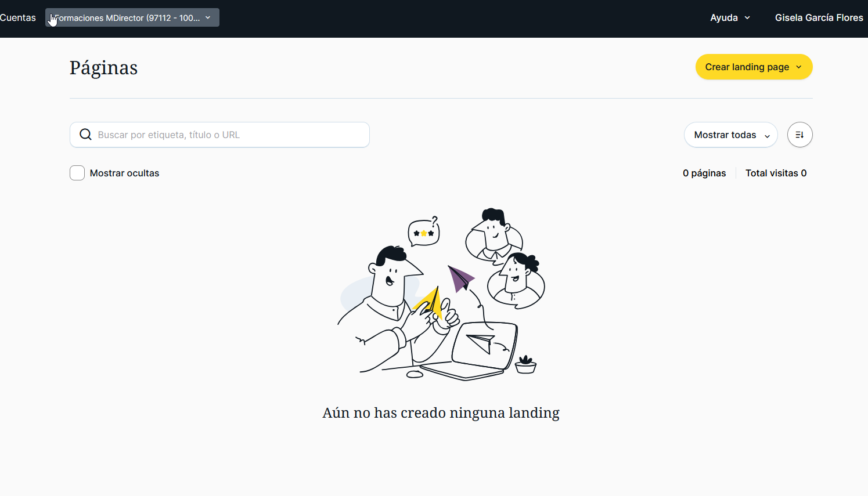Click the yellow paper airplane in illustration

click(428, 303)
